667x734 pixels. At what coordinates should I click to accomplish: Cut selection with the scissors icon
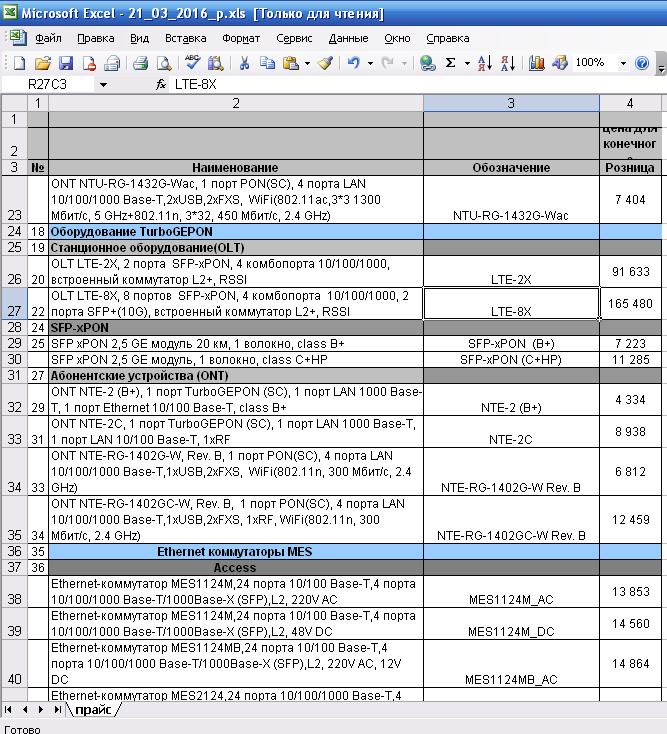244,63
